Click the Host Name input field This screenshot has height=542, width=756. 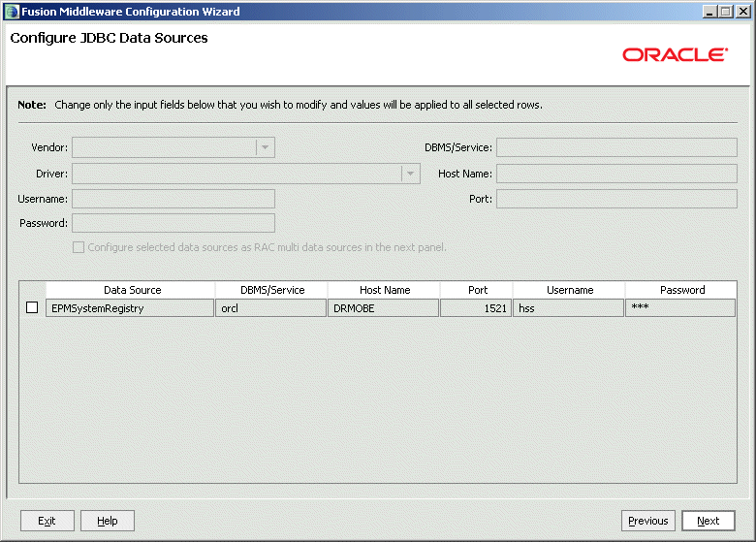(616, 174)
